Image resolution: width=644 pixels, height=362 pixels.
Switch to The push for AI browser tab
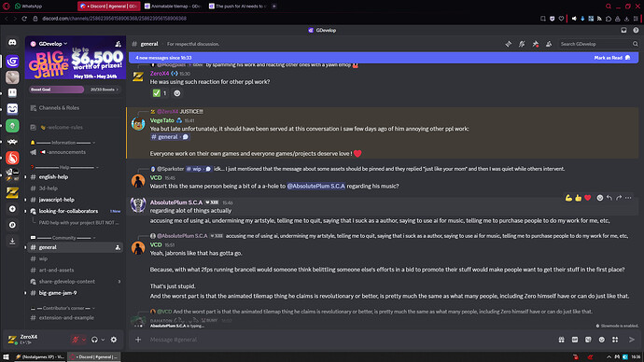(x=237, y=7)
